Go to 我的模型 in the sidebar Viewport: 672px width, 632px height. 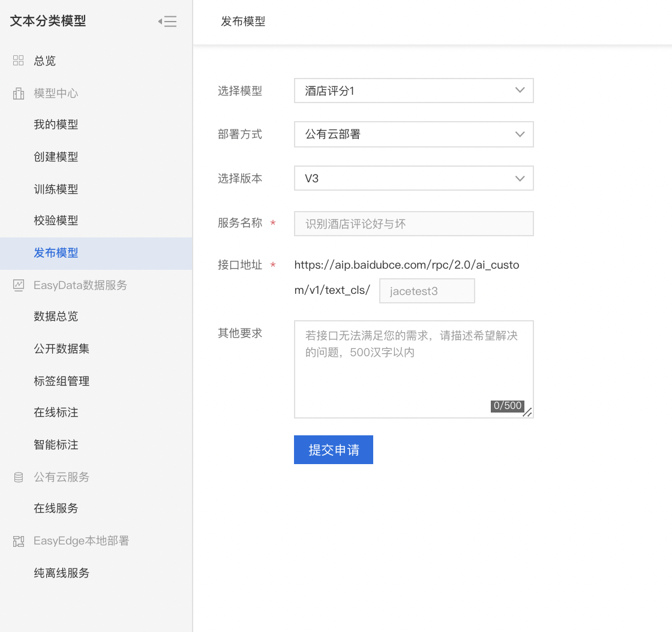tap(56, 125)
